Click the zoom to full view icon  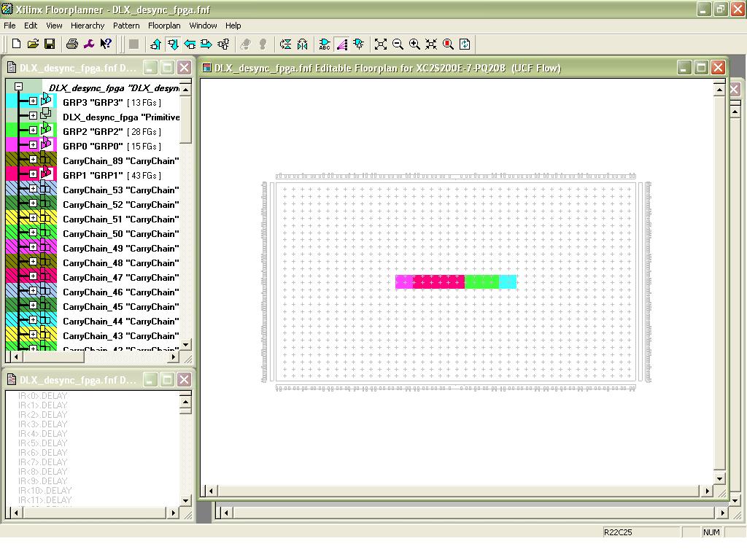point(381,44)
